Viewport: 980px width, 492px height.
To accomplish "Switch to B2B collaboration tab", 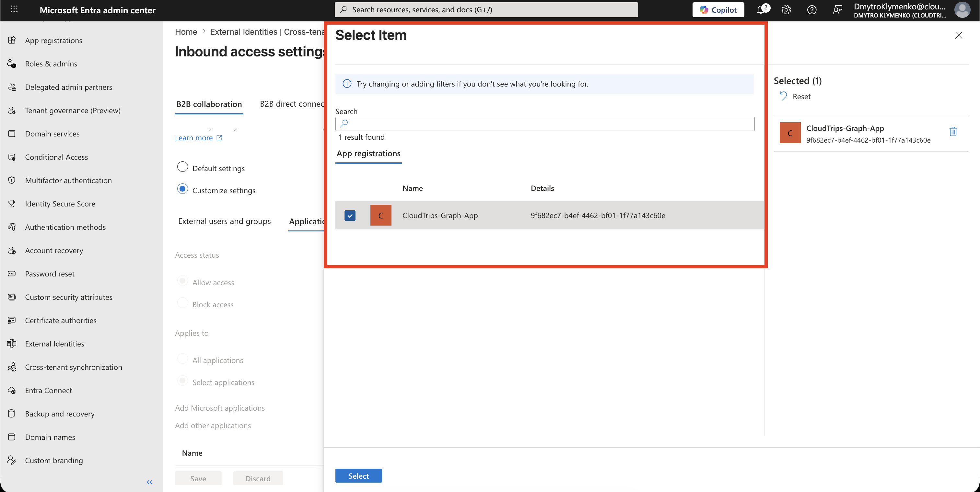I will coord(209,104).
